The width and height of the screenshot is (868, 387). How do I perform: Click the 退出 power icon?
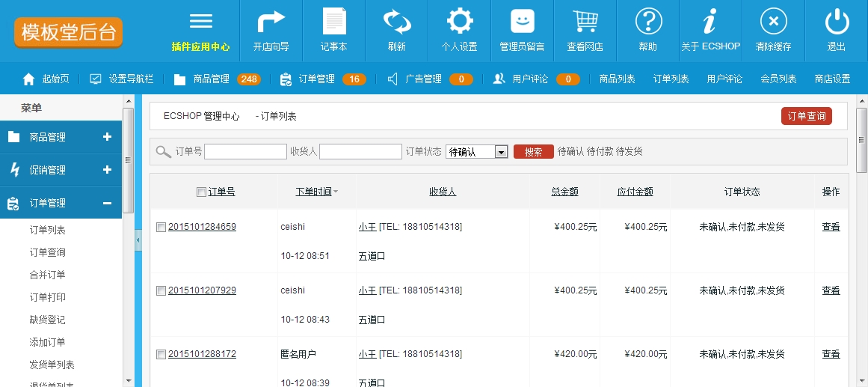coord(836,22)
